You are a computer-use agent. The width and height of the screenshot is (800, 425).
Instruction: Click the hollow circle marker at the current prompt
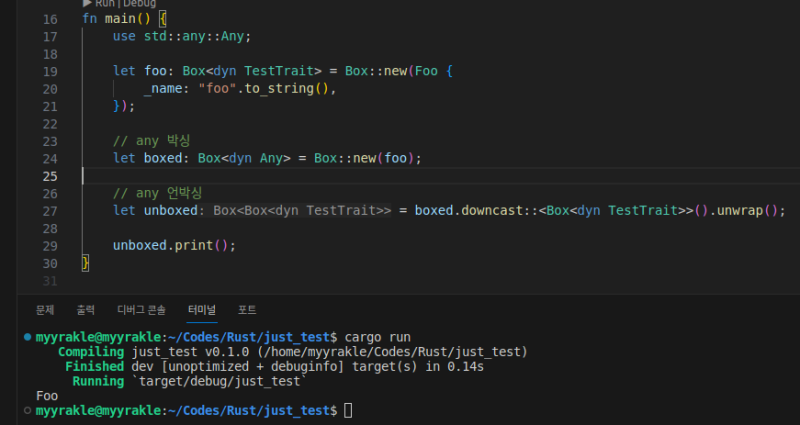pyautogui.click(x=27, y=411)
